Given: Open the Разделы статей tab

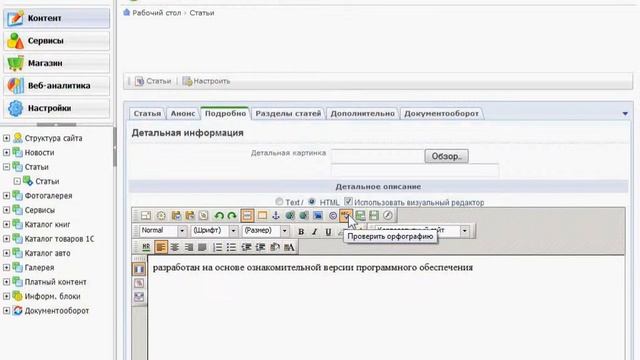Looking at the screenshot, I should pos(288,113).
